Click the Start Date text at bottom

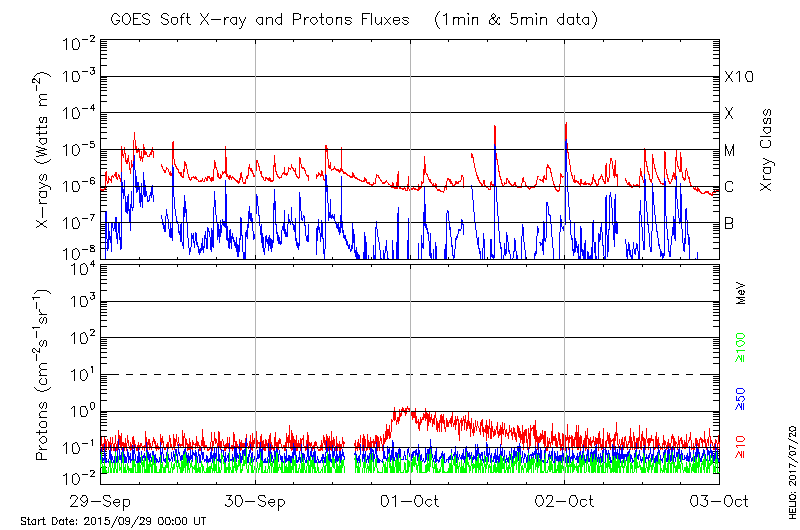113,521
